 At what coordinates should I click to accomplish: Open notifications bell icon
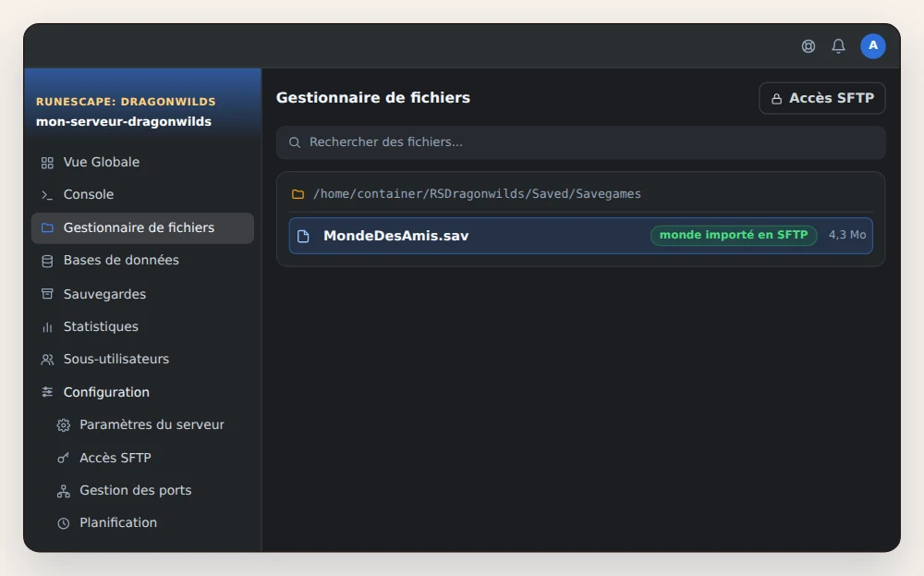839,46
